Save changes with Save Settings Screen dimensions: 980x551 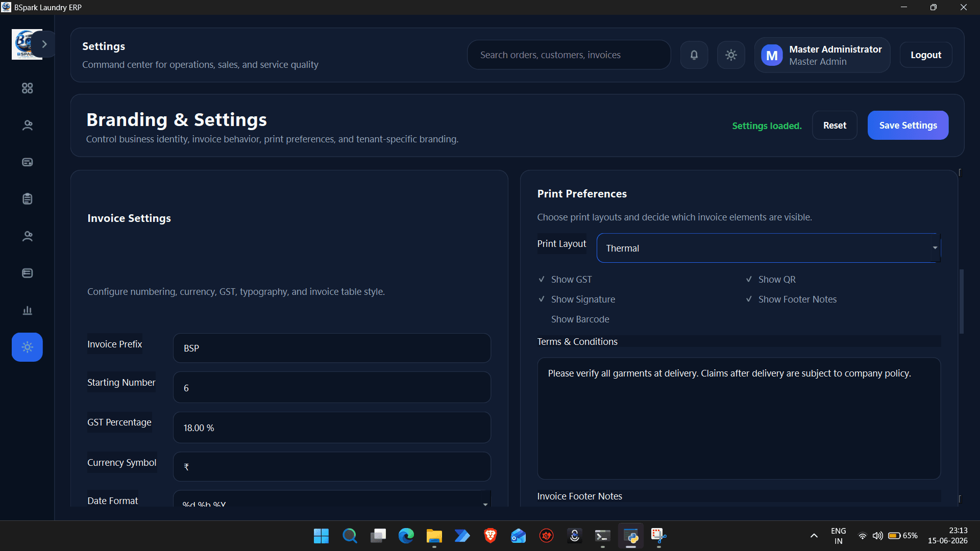coord(908,126)
